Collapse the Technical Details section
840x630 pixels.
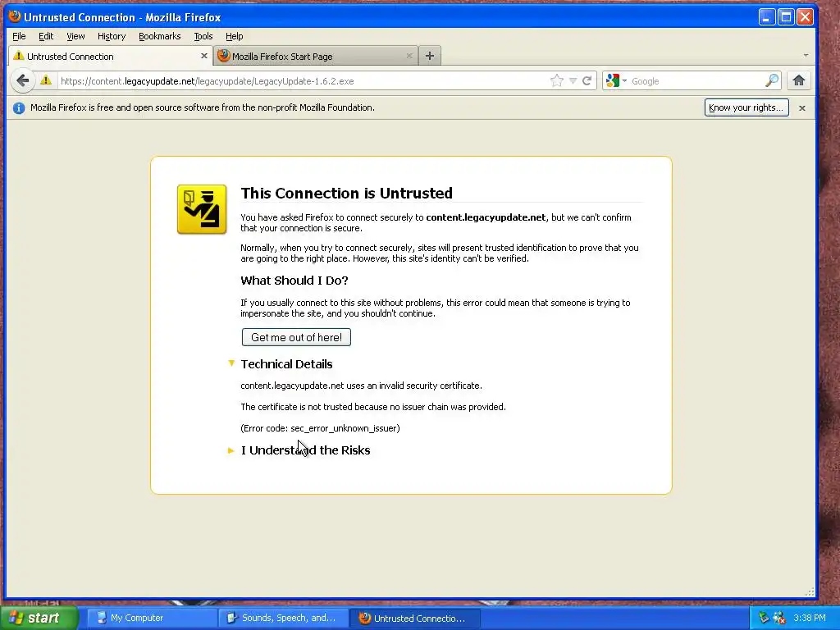[231, 363]
